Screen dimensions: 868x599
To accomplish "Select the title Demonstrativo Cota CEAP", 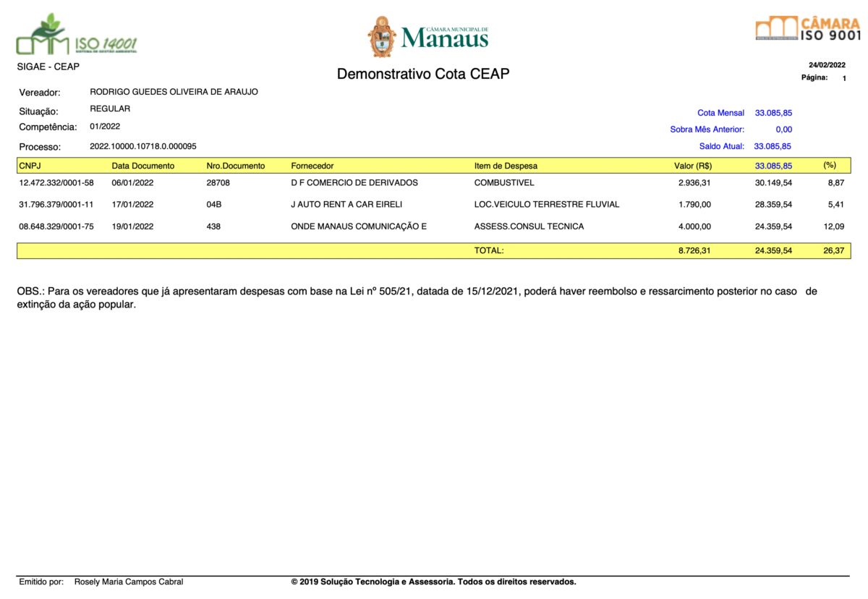I will point(423,74).
